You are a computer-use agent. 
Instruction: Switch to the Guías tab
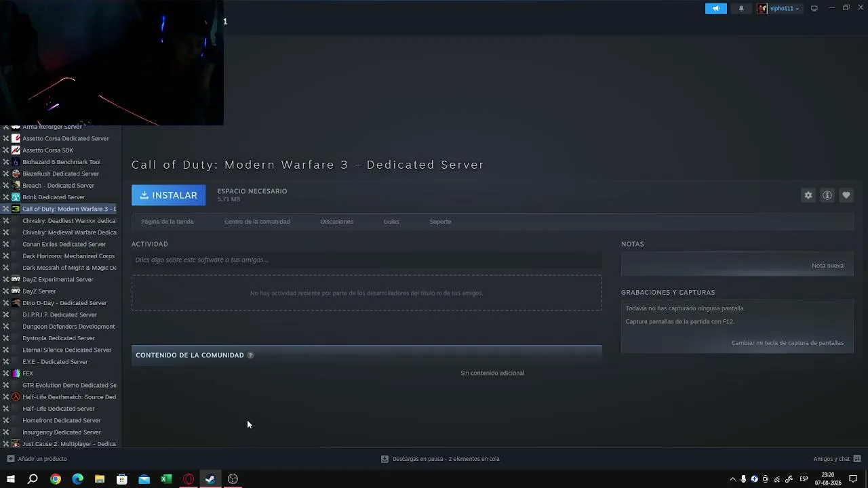tap(391, 222)
